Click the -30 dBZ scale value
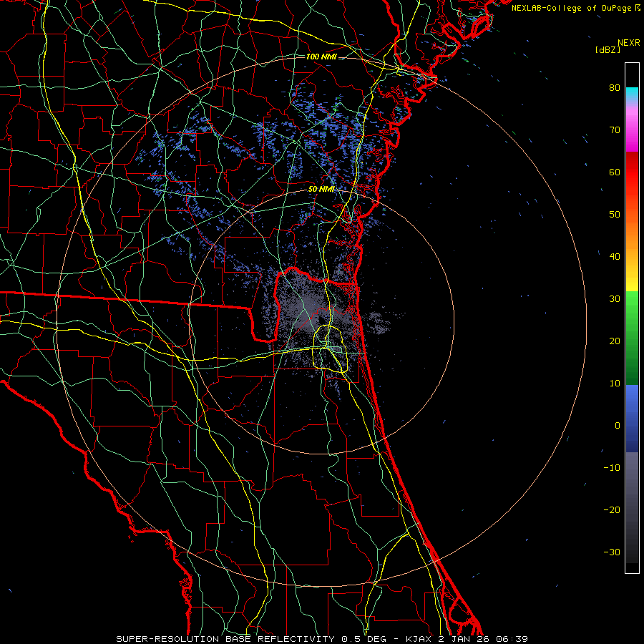Viewport: 644px width, 644px height. point(612,552)
